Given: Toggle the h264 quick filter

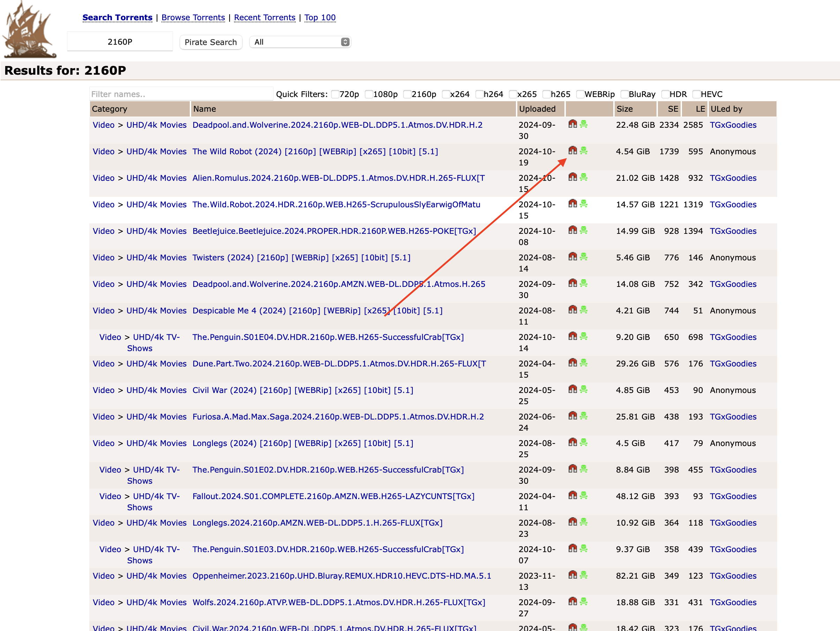Looking at the screenshot, I should coord(479,94).
